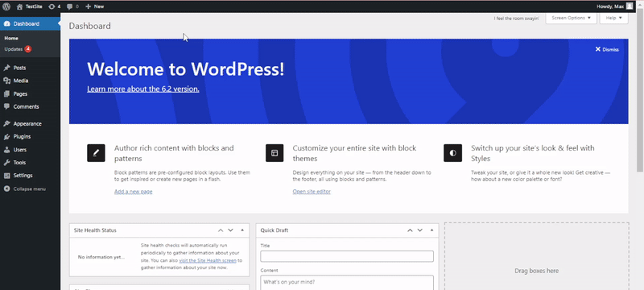Click the WordPress logo in admin bar
The height and width of the screenshot is (290, 644).
[6, 6]
